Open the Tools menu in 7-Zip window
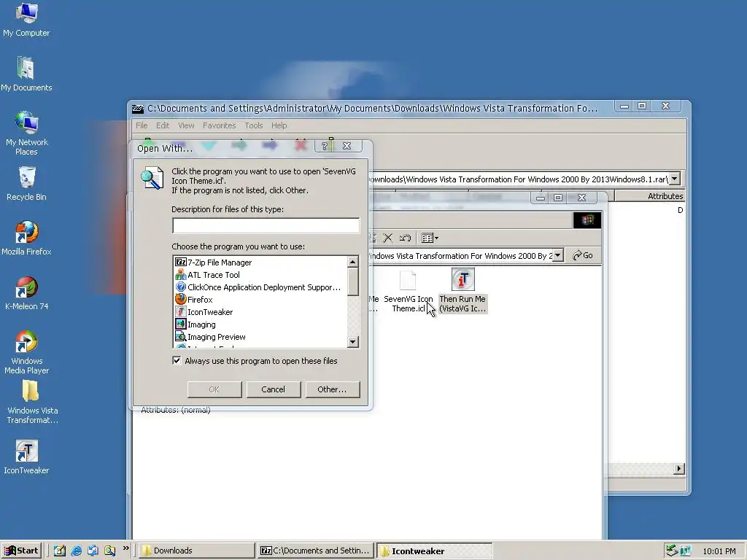747x560 pixels. (x=253, y=125)
